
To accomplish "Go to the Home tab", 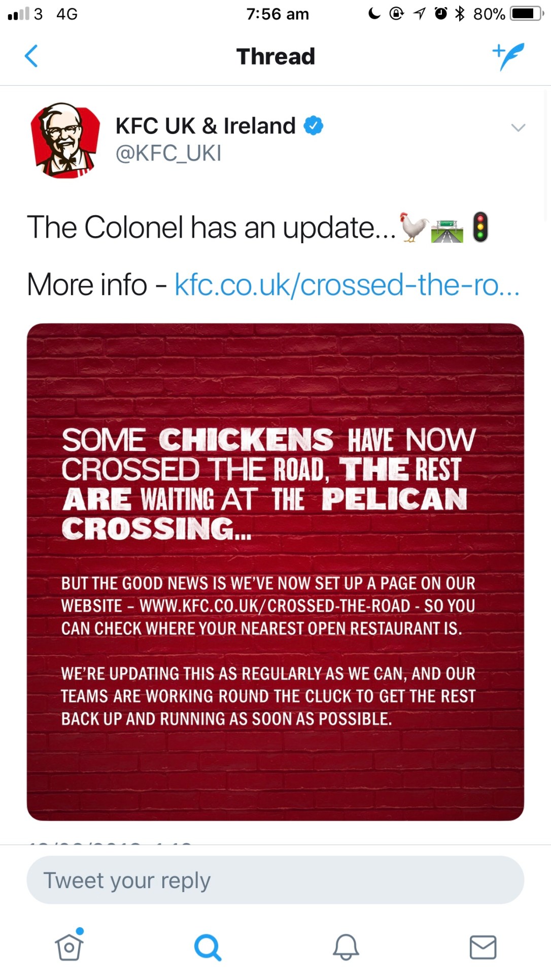I will 69,946.
